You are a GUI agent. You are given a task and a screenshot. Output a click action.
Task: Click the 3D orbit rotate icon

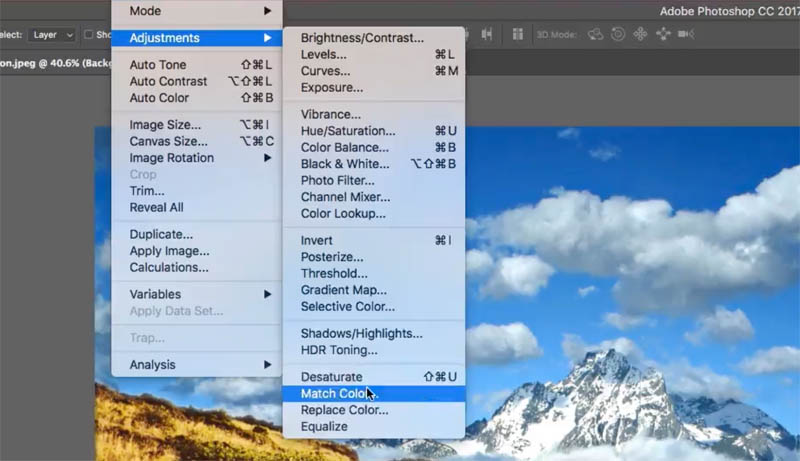click(595, 34)
